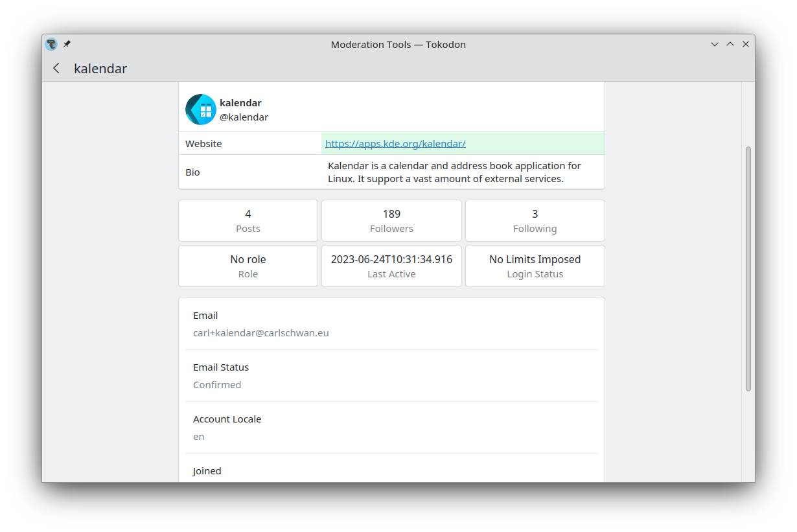Click the Account Locale label
Image resolution: width=797 pixels, height=532 pixels.
pos(227,419)
